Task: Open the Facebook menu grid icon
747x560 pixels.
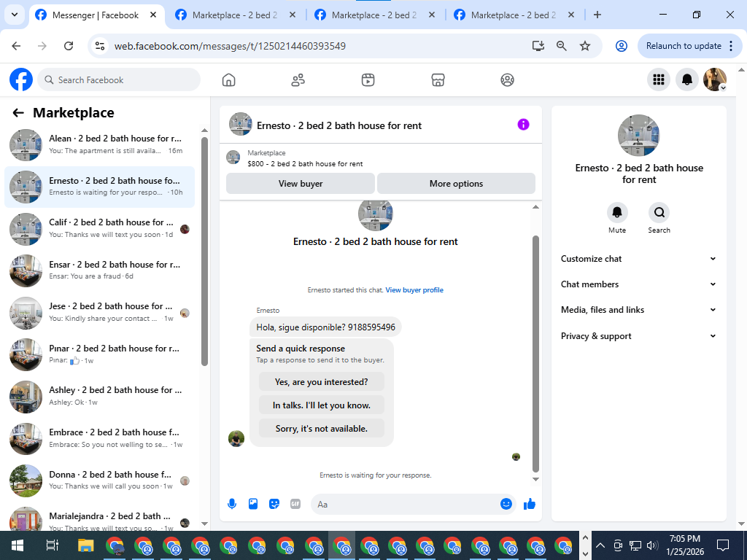Action: point(659,79)
